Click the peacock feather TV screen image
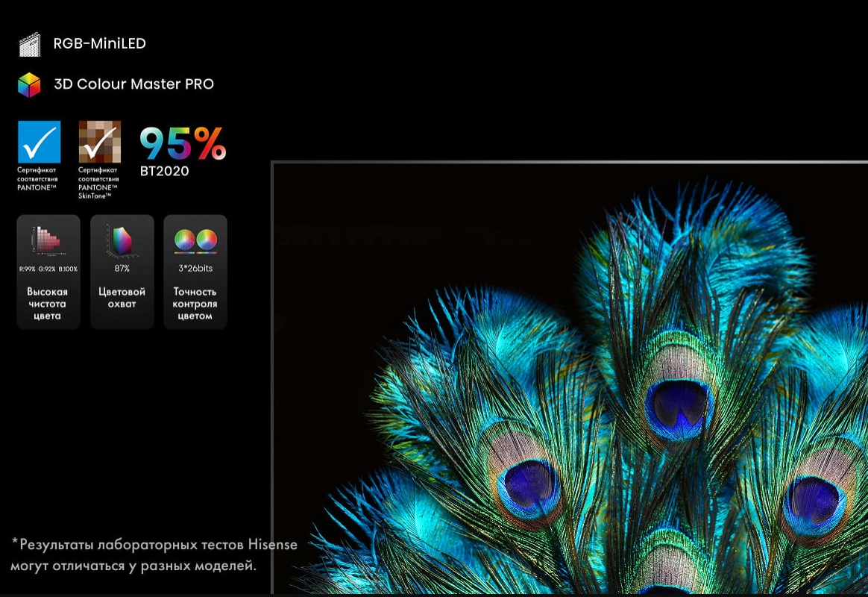Viewport: 868px width, 597px height. click(570, 378)
